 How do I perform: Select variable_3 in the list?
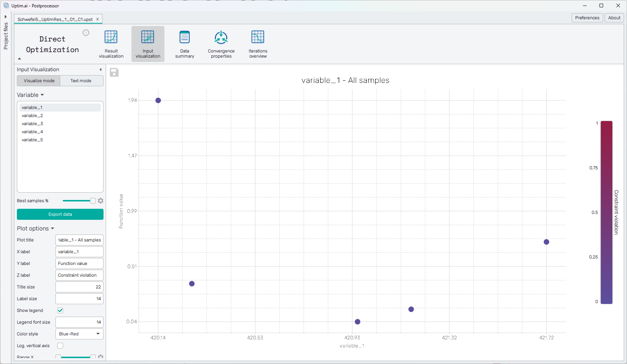(x=32, y=124)
